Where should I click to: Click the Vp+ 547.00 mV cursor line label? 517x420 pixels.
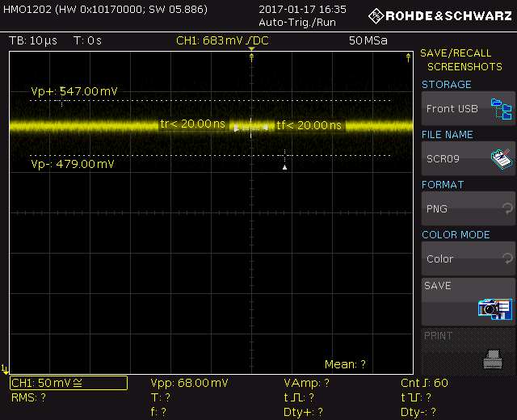pos(74,91)
